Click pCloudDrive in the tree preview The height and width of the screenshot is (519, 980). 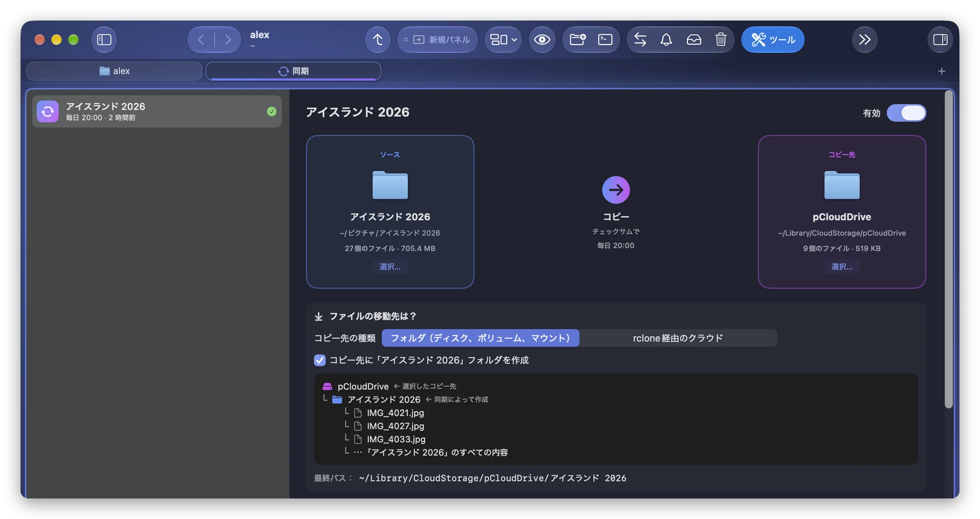tap(363, 386)
